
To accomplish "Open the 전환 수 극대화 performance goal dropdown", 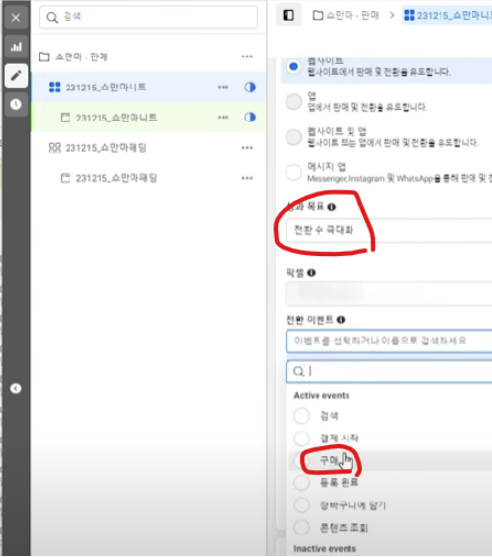I will pyautogui.click(x=389, y=230).
